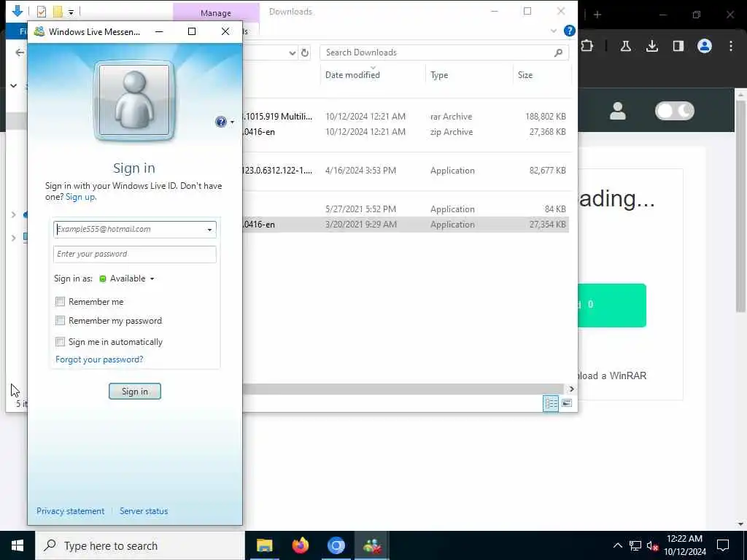Select the 27,354 KB Application row
This screenshot has height=560, width=747.
pos(406,225)
